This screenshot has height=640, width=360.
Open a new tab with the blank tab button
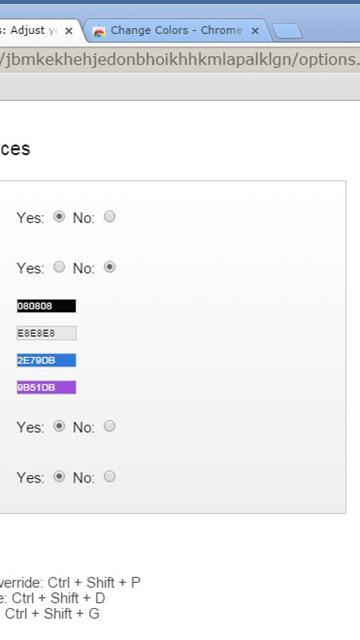(x=287, y=31)
